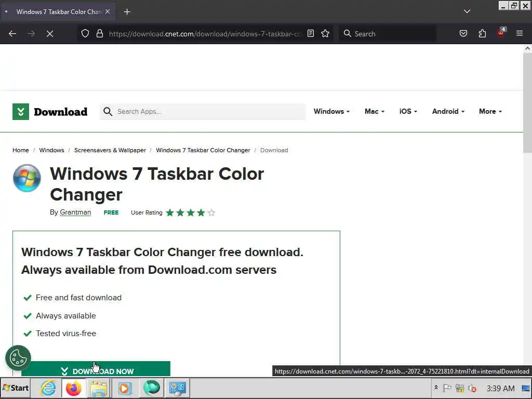The width and height of the screenshot is (532, 399).
Task: Click the 3:39 AM system clock
Action: (500, 388)
